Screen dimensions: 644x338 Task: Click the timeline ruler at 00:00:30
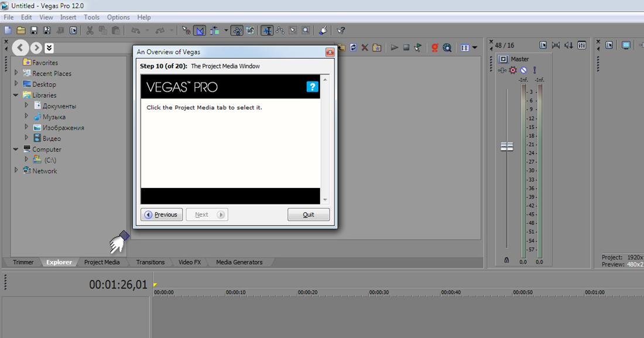click(x=379, y=292)
